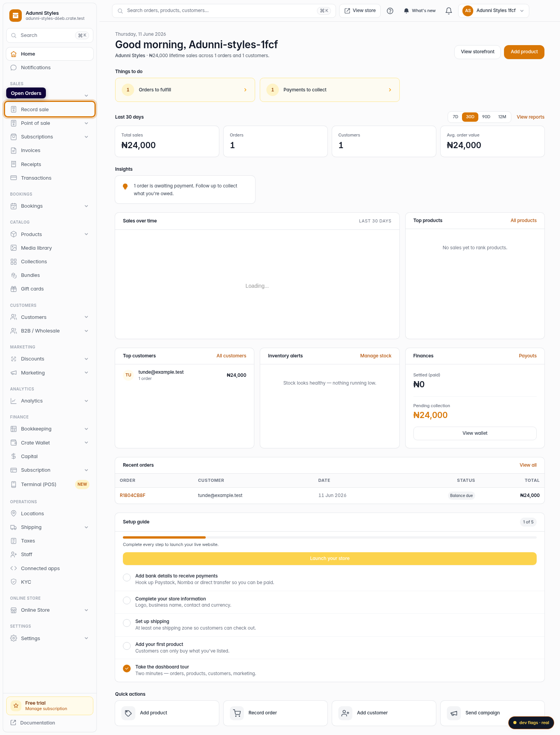
Task: Open the notification bell in top bar
Action: (449, 11)
